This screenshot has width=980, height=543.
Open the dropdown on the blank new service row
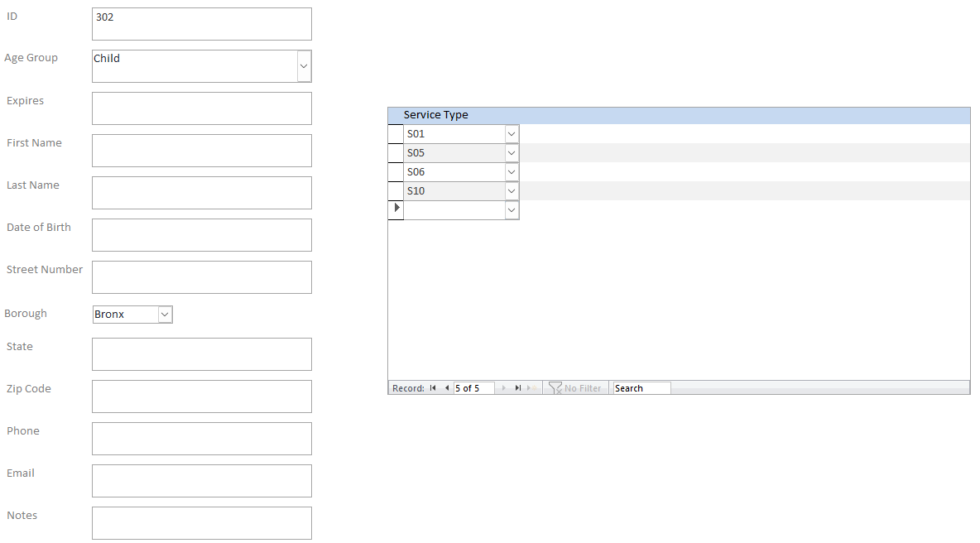[x=512, y=210]
